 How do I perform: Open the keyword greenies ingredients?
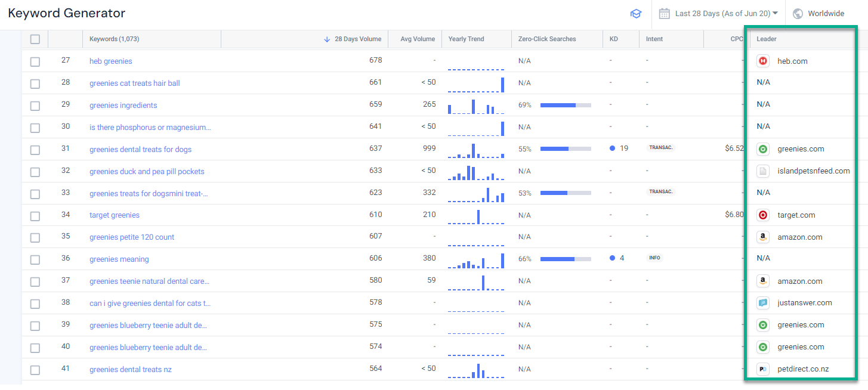tap(123, 105)
